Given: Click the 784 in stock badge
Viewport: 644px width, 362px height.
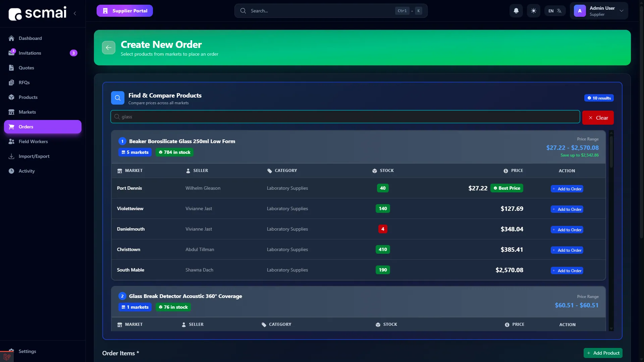Looking at the screenshot, I should coord(174,152).
